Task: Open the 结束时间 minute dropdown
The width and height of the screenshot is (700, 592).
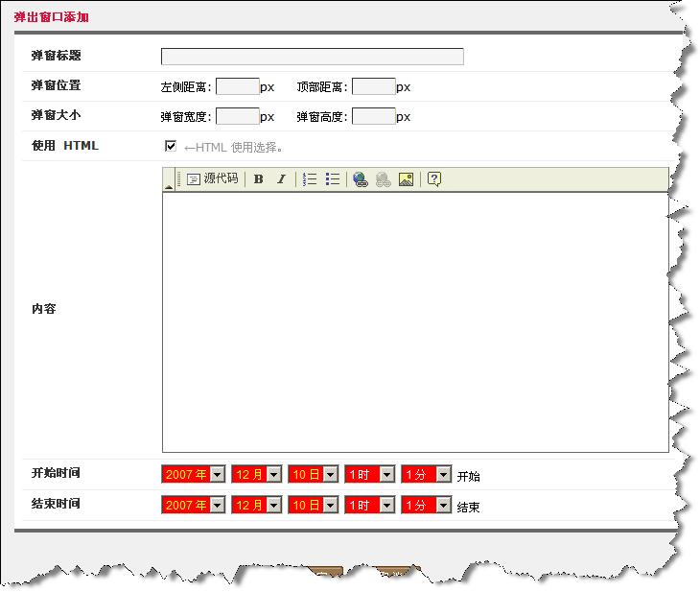Action: click(427, 505)
